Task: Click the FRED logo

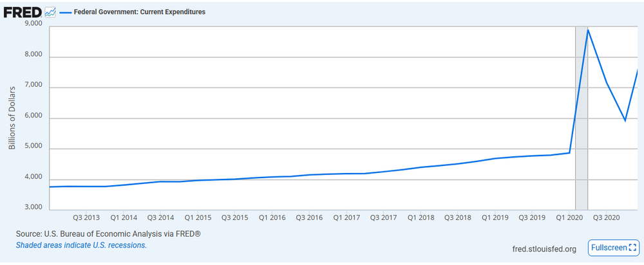Action: tap(23, 12)
